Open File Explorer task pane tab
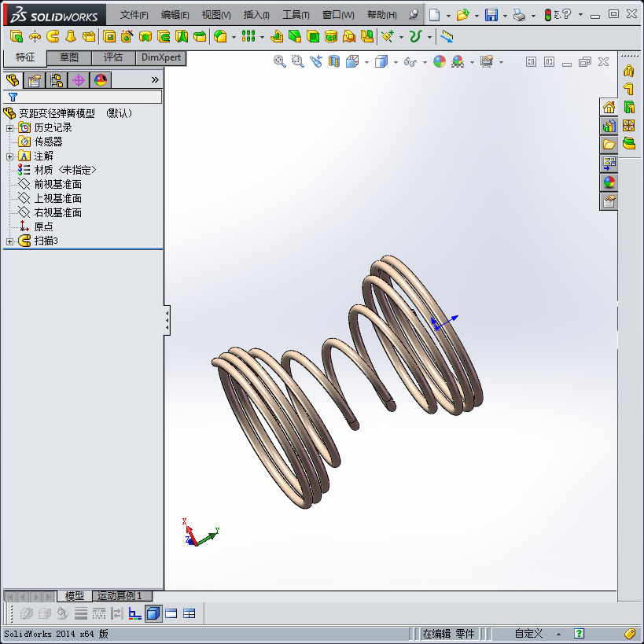This screenshot has width=644, height=644. tap(609, 145)
